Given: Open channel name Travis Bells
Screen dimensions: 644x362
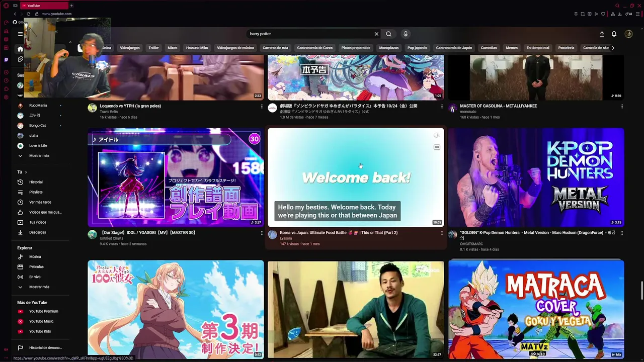Looking at the screenshot, I should 109,112.
